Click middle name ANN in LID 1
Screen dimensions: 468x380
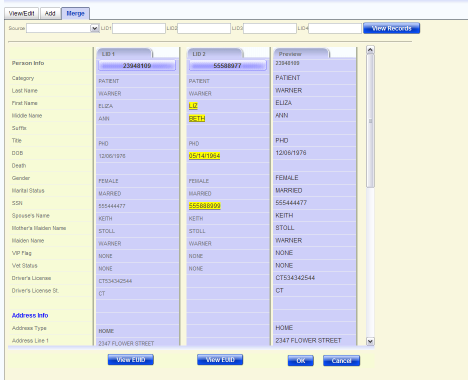tap(104, 119)
